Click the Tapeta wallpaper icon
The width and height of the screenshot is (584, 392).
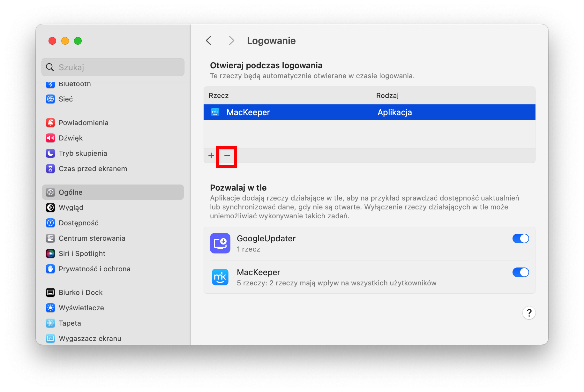pyautogui.click(x=50, y=323)
